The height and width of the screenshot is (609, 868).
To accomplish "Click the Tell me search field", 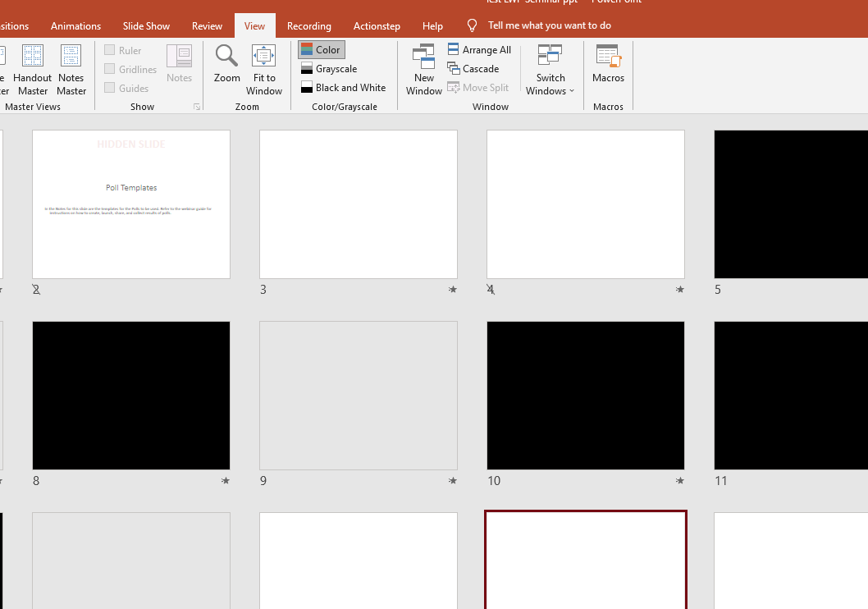I will point(549,25).
